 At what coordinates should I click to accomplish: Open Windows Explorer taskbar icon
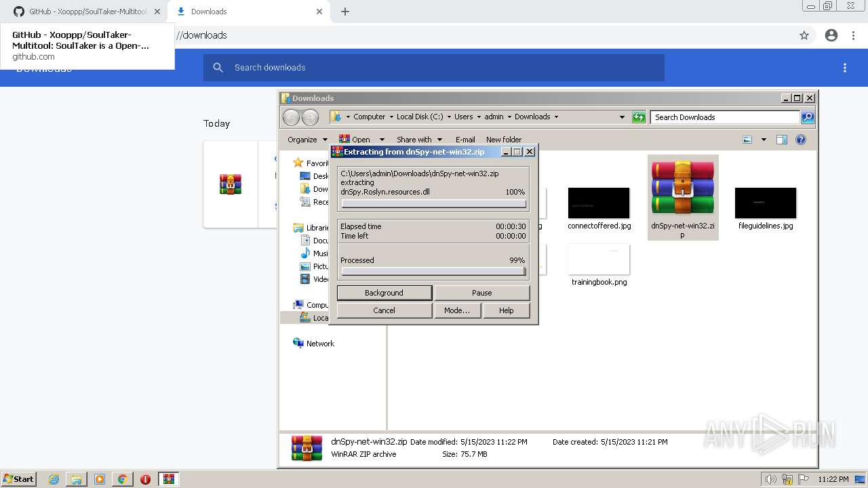[x=77, y=479]
